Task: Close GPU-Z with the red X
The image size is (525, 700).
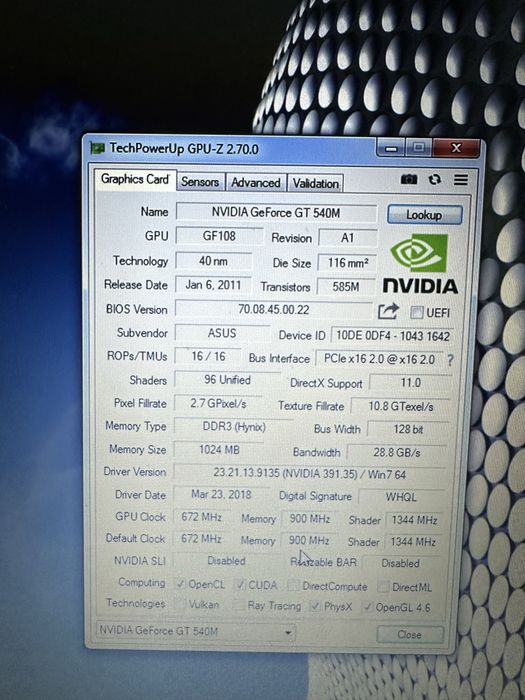Action: (456, 148)
